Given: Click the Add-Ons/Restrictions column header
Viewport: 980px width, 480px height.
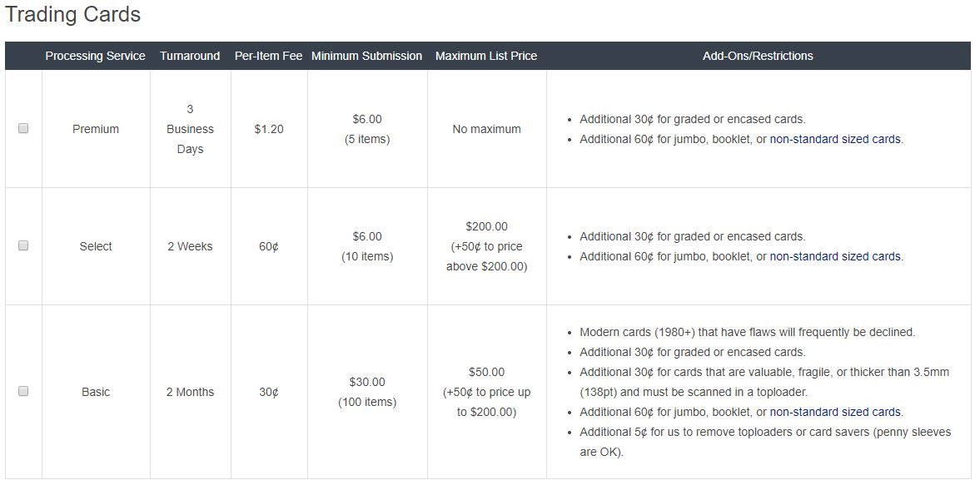Looking at the screenshot, I should pos(759,57).
